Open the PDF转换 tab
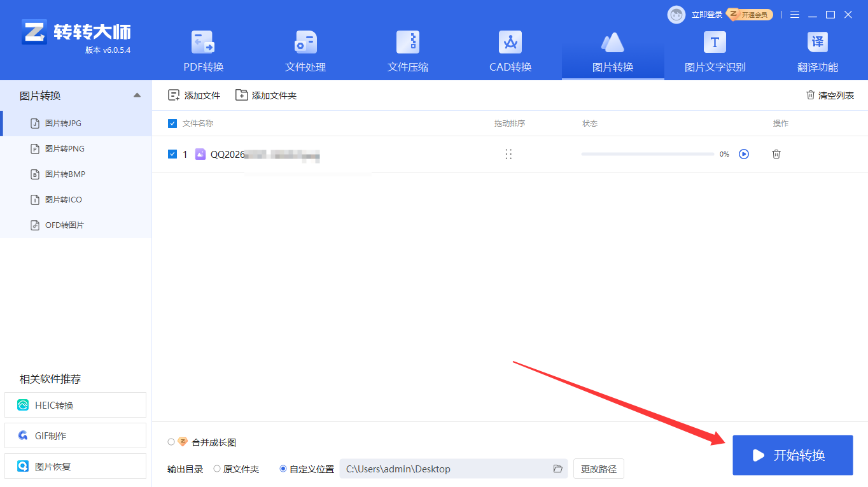 click(x=204, y=53)
